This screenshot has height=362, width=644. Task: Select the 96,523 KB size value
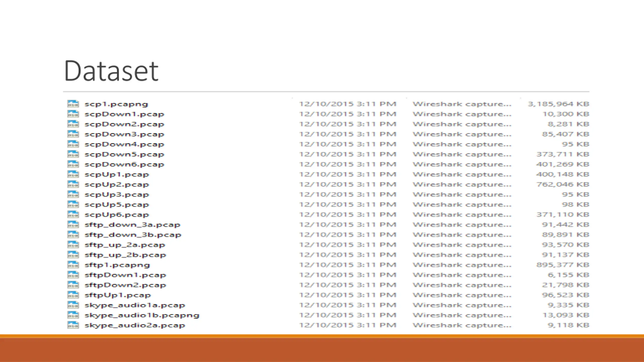coord(566,295)
